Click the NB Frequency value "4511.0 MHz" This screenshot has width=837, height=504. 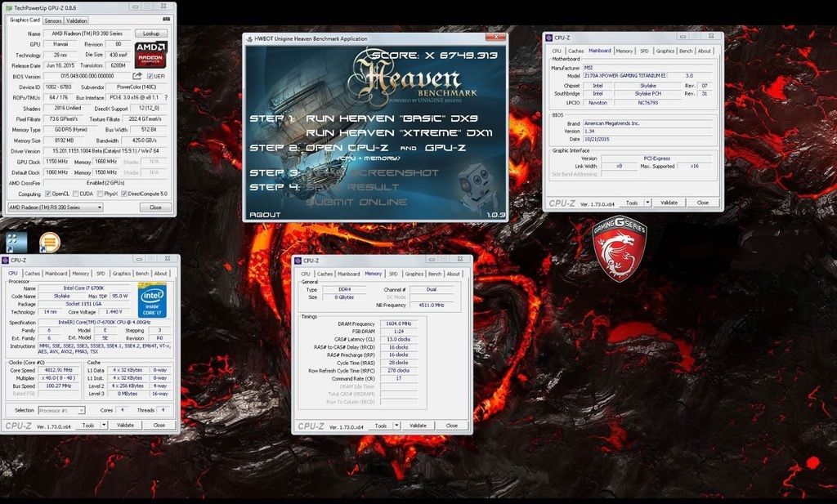click(431, 305)
